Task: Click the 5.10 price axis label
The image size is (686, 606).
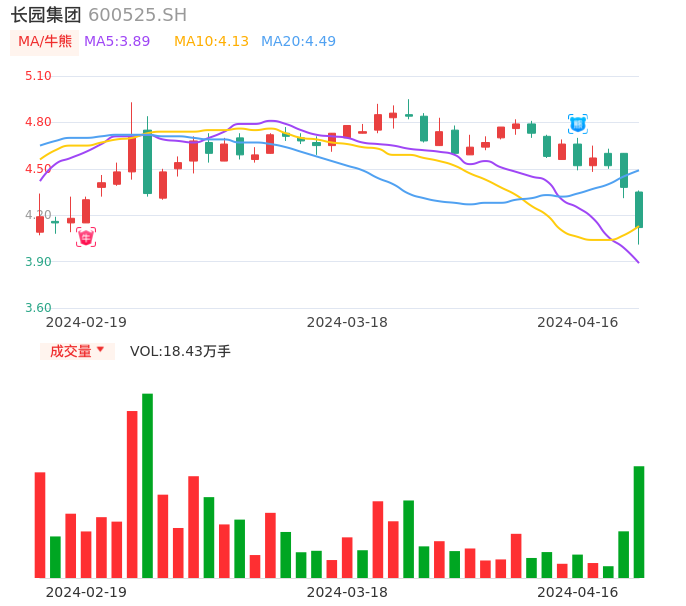Action: [38, 76]
